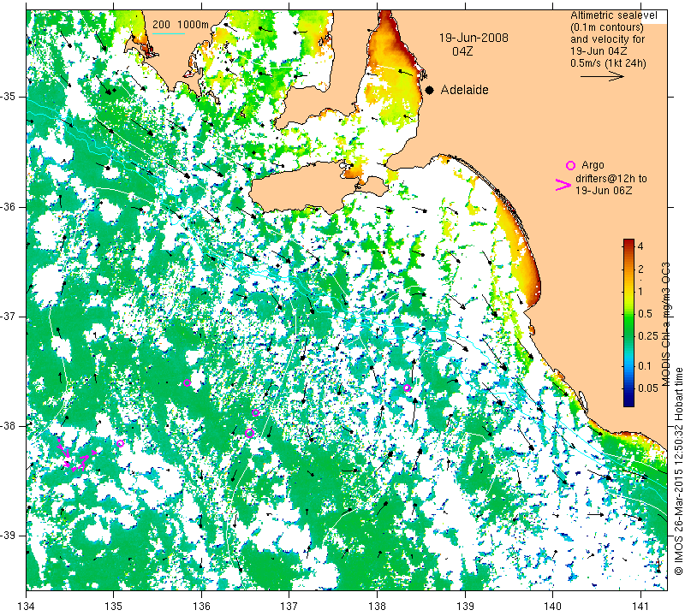Click the '0.5m/s (1kt 24h)' scale text
Screen dimensions: 685x616
608,62
